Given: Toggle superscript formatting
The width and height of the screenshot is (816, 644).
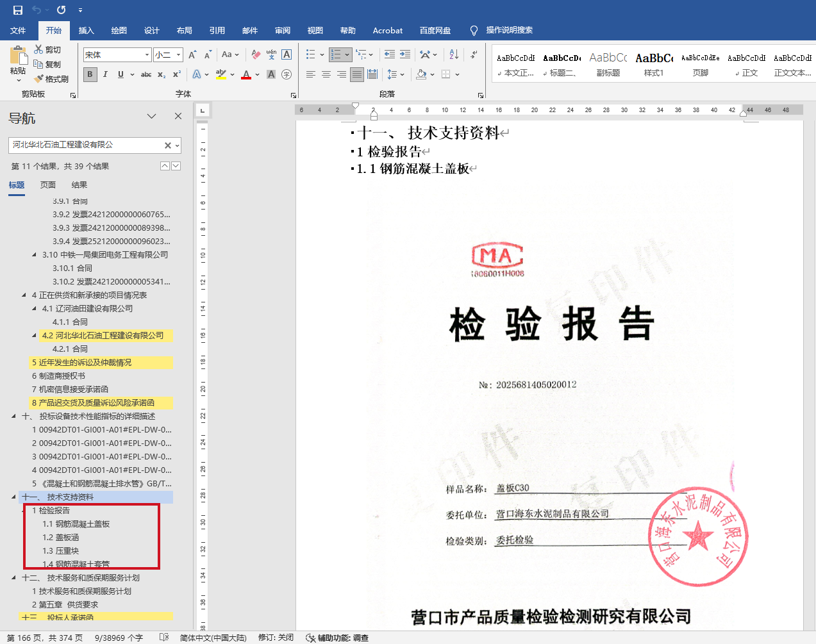Looking at the screenshot, I should [x=177, y=74].
